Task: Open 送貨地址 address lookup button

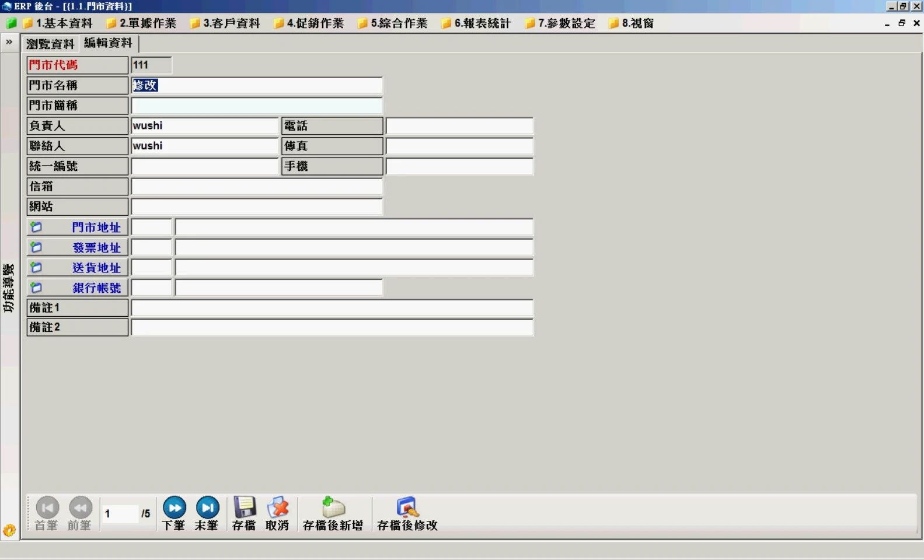Action: click(x=77, y=267)
